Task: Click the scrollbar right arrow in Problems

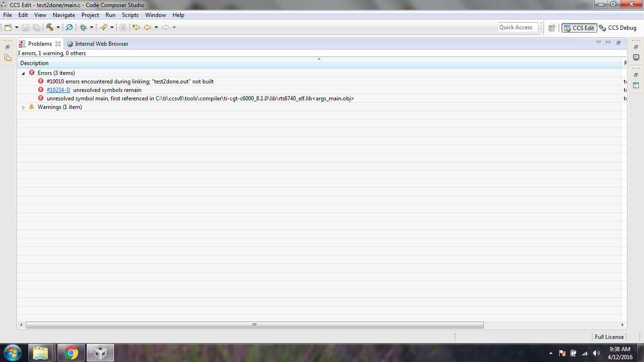Action: click(x=623, y=325)
